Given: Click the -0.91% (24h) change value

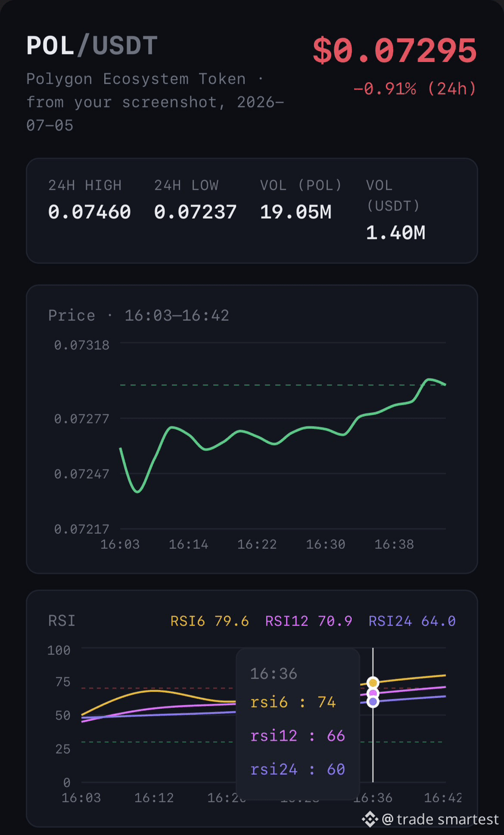Looking at the screenshot, I should pos(415,89).
